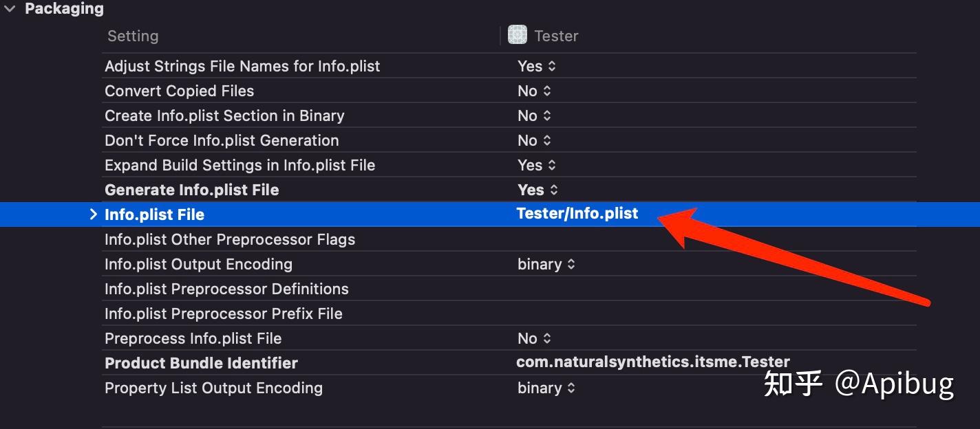Click the Product Bundle Identifier value field
980x429 pixels.
click(652, 362)
